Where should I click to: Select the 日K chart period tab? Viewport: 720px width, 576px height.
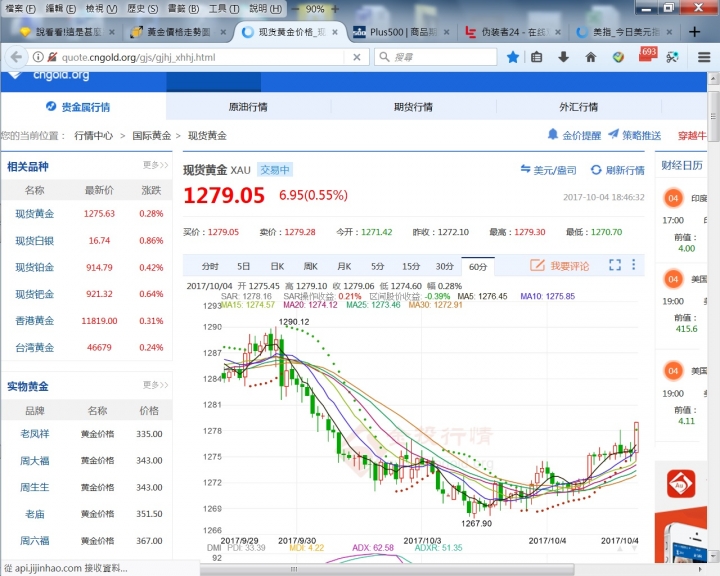pos(277,266)
